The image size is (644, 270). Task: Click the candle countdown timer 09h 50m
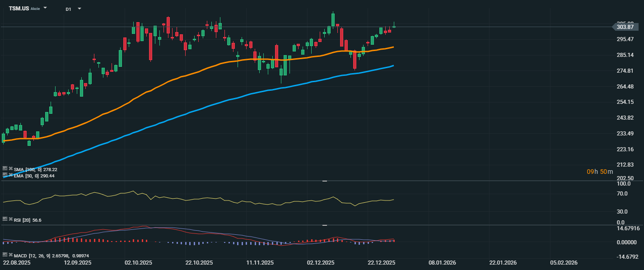600,172
